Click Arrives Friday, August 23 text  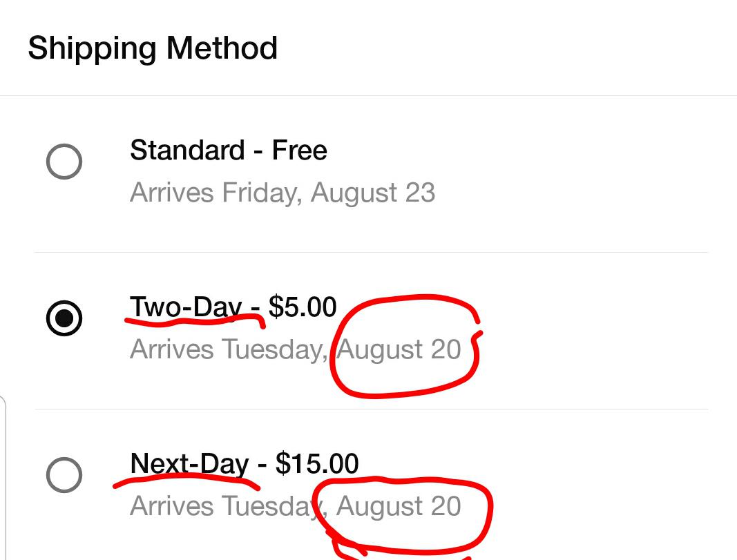[282, 192]
